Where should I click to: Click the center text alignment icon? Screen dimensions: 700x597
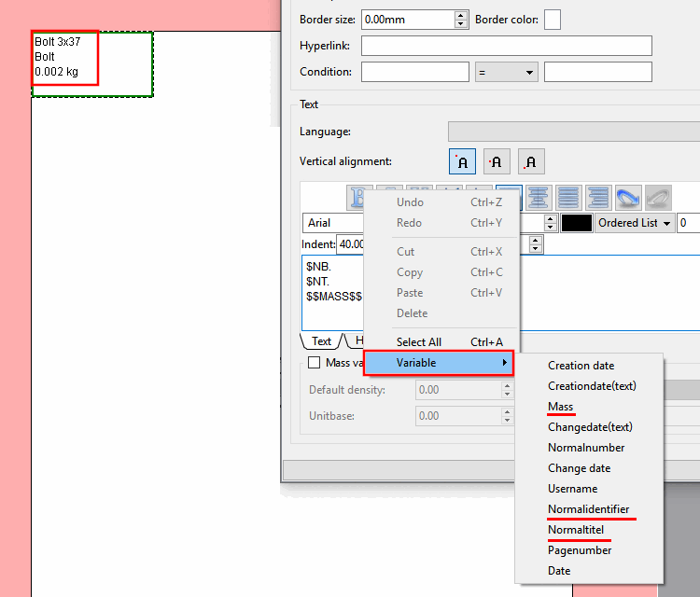539,197
